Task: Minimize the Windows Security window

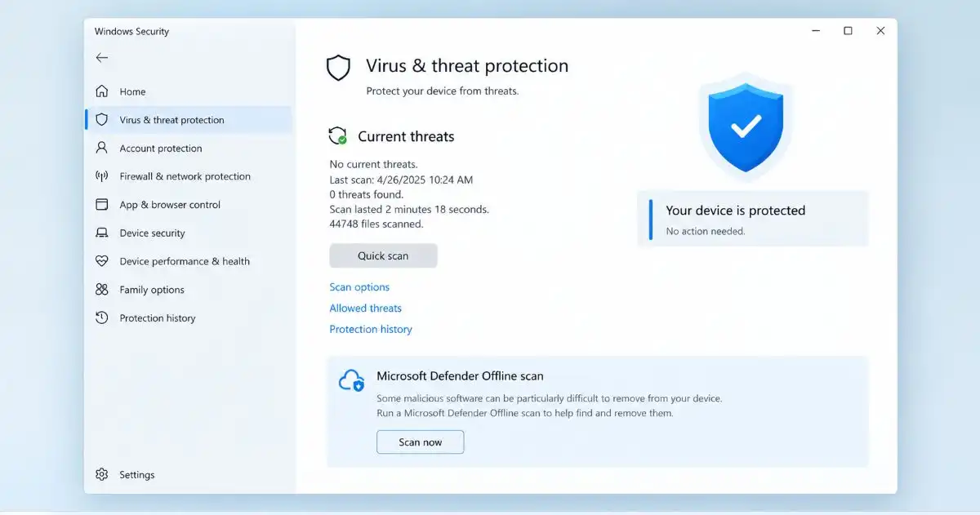Action: pos(816,31)
